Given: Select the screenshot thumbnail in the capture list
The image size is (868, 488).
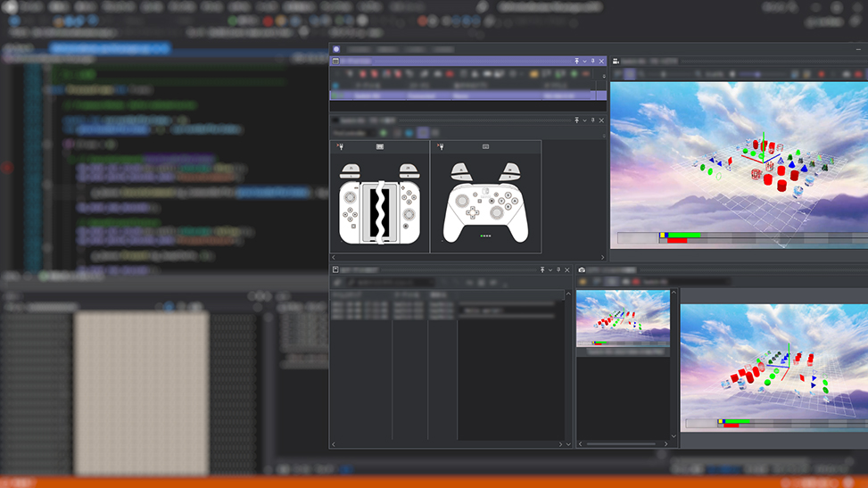Looking at the screenshot, I should (623, 318).
